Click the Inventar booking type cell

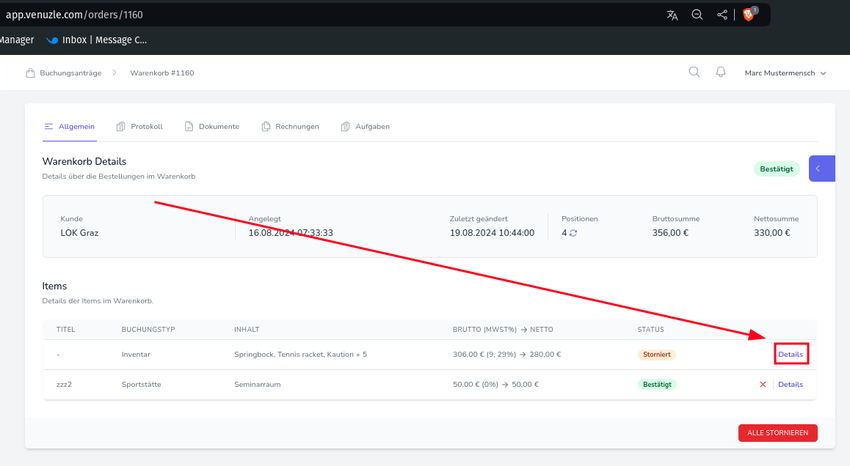coord(136,354)
